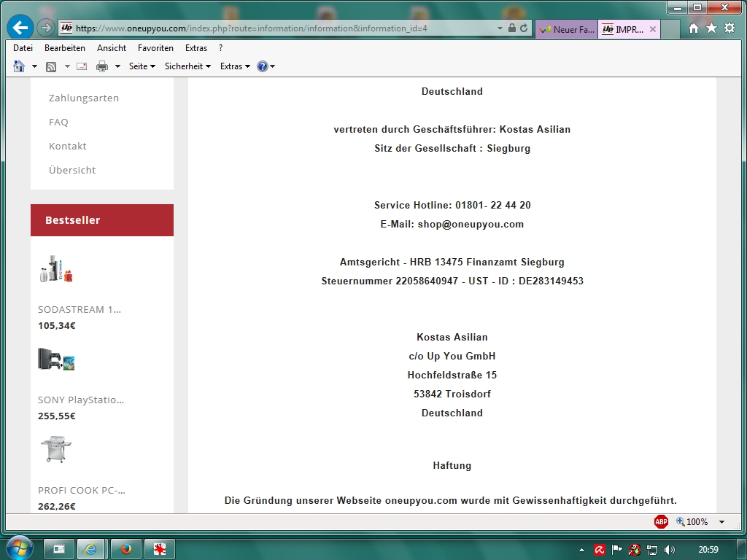Open the Kontakt sidebar link
The height and width of the screenshot is (560, 747).
click(x=68, y=146)
